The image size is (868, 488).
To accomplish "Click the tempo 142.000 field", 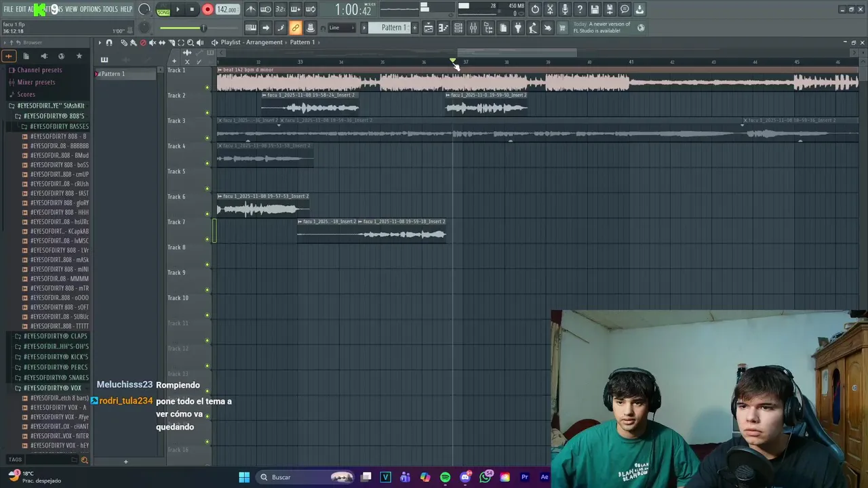I will tap(227, 10).
